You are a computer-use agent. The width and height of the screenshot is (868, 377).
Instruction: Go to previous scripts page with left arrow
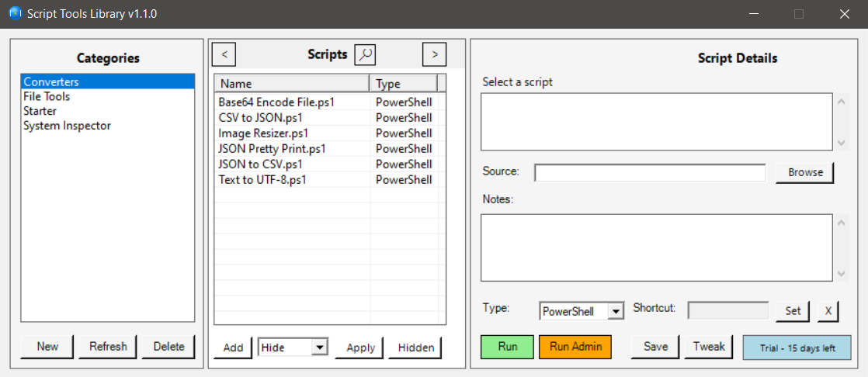click(x=224, y=54)
